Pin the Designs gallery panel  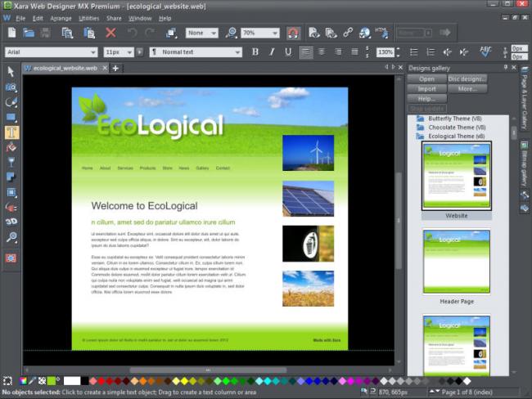pos(506,68)
